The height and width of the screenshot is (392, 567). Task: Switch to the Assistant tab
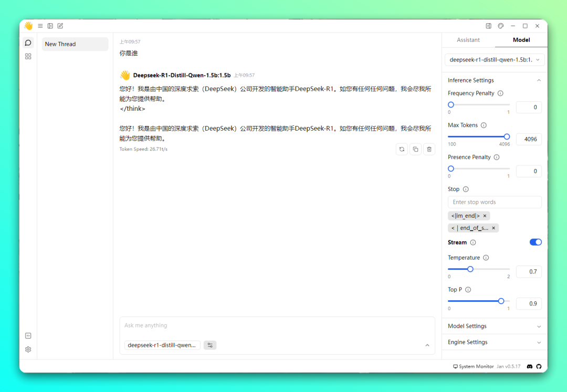(x=468, y=40)
